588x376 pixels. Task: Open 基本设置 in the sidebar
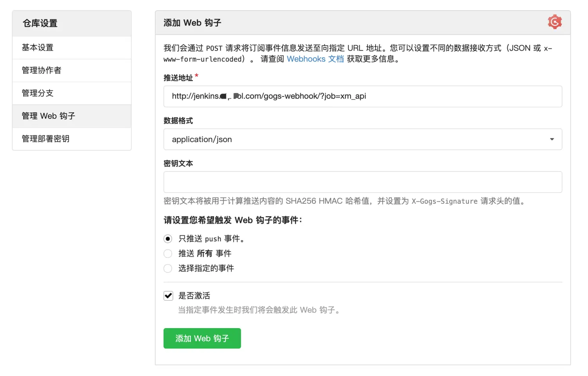click(38, 47)
